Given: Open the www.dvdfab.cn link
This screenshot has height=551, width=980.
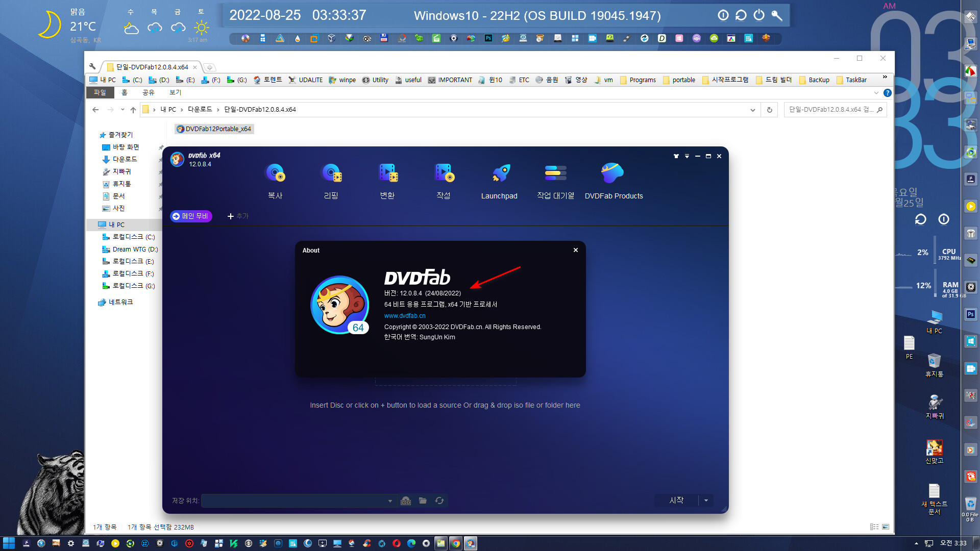Looking at the screenshot, I should [x=405, y=316].
